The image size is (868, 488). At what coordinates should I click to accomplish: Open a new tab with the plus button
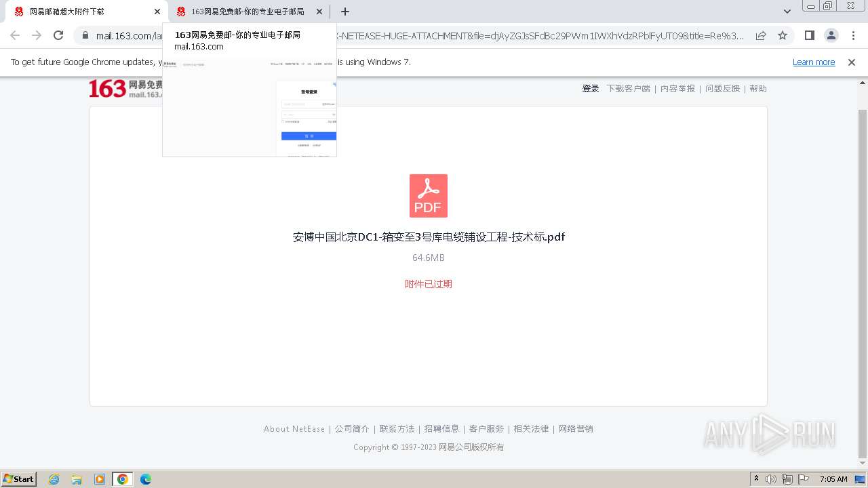point(345,12)
